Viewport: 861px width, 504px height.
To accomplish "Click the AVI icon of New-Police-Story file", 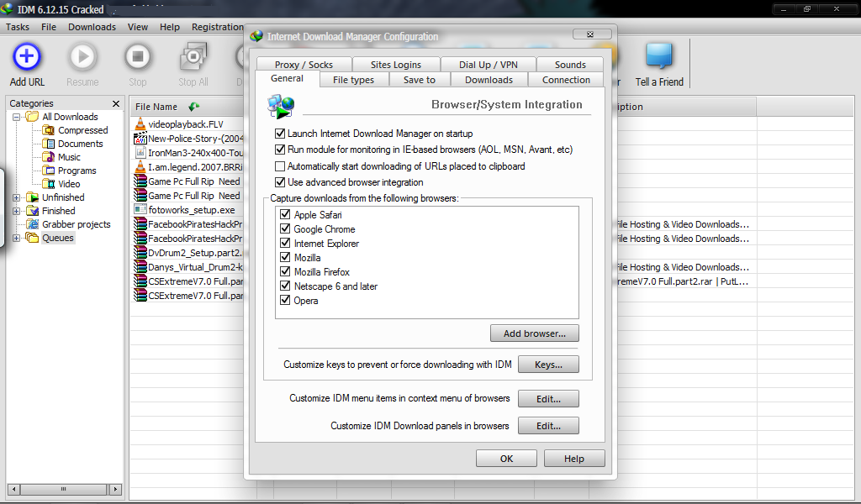I will (140, 139).
